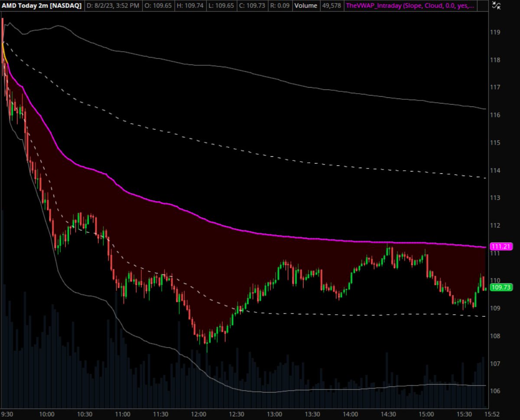Click the open price O: 109.65
Viewport: 520px width, 420px height.
tap(158, 6)
